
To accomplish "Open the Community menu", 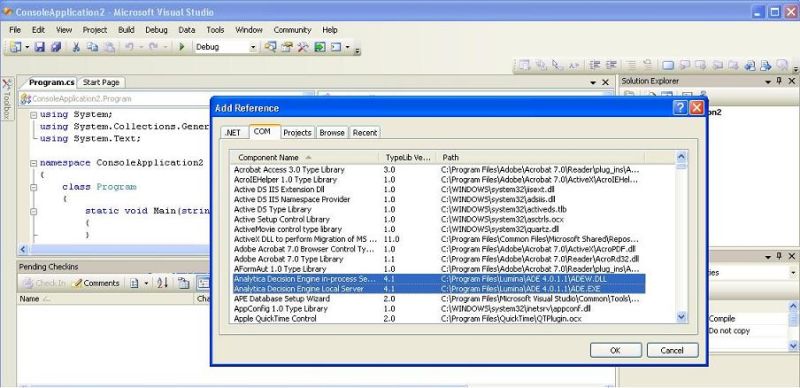I will 292,30.
